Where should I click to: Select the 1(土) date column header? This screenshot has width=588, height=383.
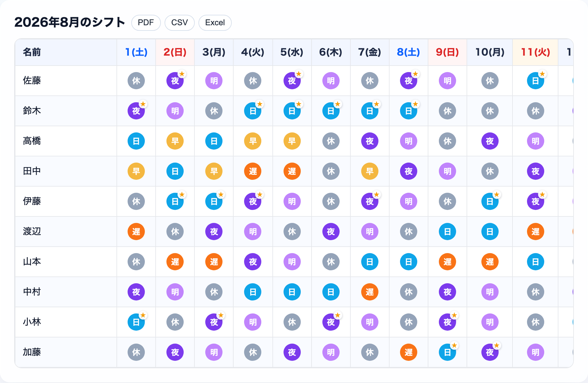coord(136,52)
